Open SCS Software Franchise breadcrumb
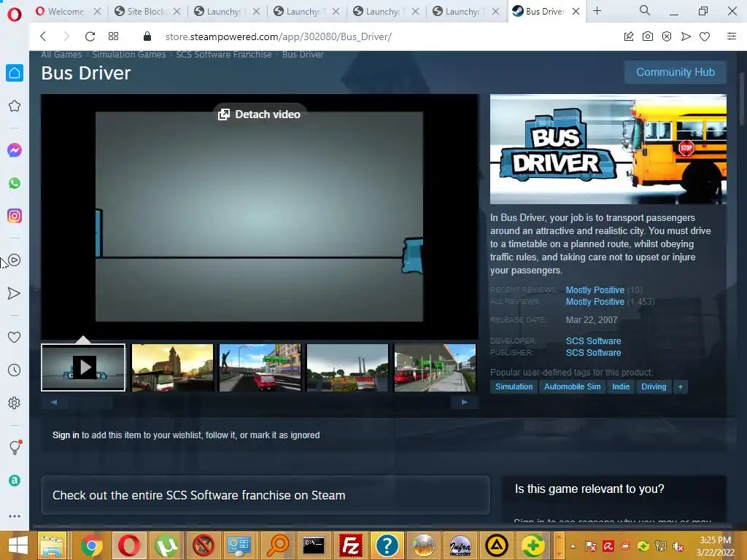The width and height of the screenshot is (747, 560). click(223, 54)
